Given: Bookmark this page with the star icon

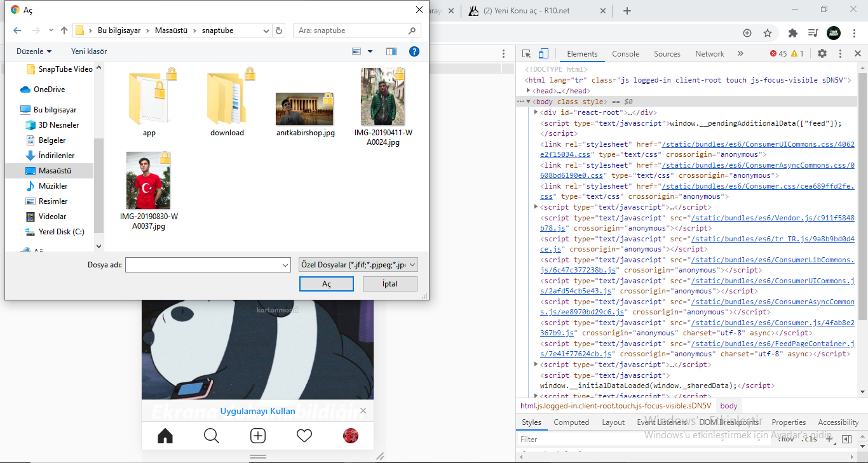Looking at the screenshot, I should [768, 33].
